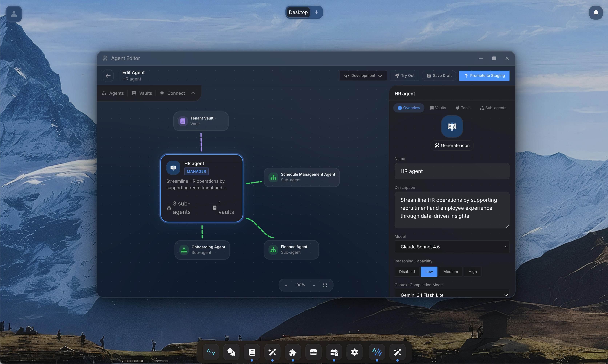The width and height of the screenshot is (608, 364).
Task: Switch to the Sub-agents tab
Action: (493, 108)
